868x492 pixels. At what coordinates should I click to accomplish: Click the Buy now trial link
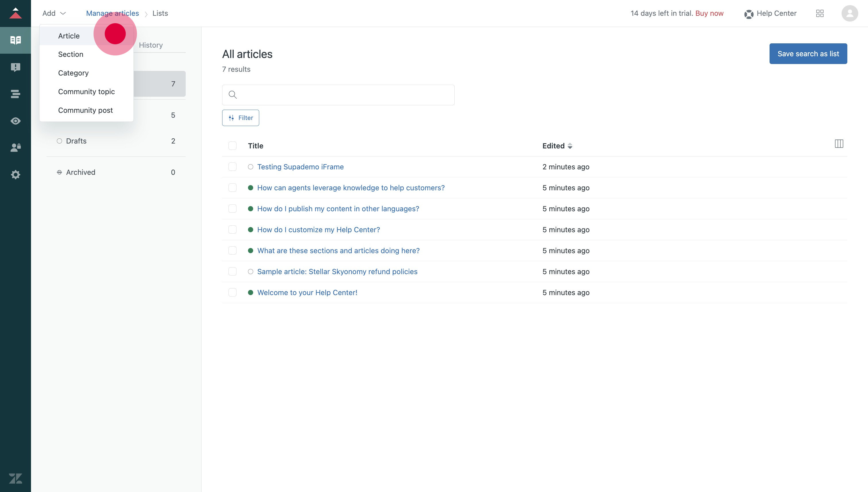(x=709, y=13)
